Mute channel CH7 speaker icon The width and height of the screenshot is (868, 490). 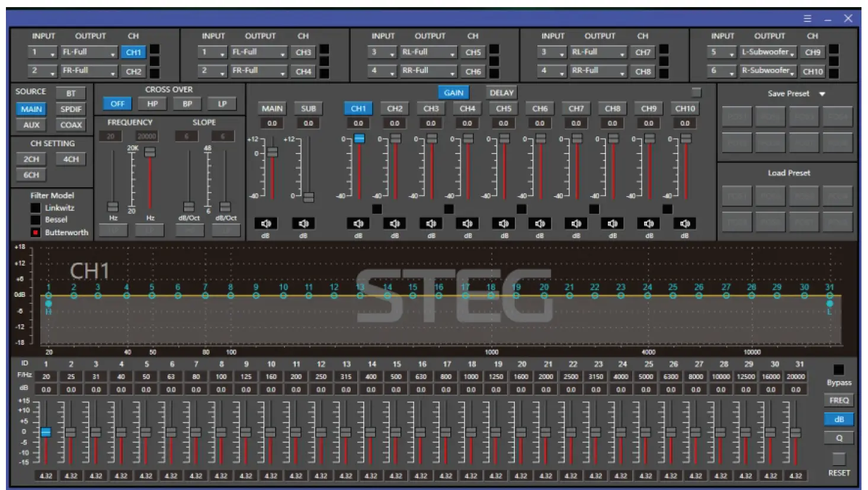576,223
